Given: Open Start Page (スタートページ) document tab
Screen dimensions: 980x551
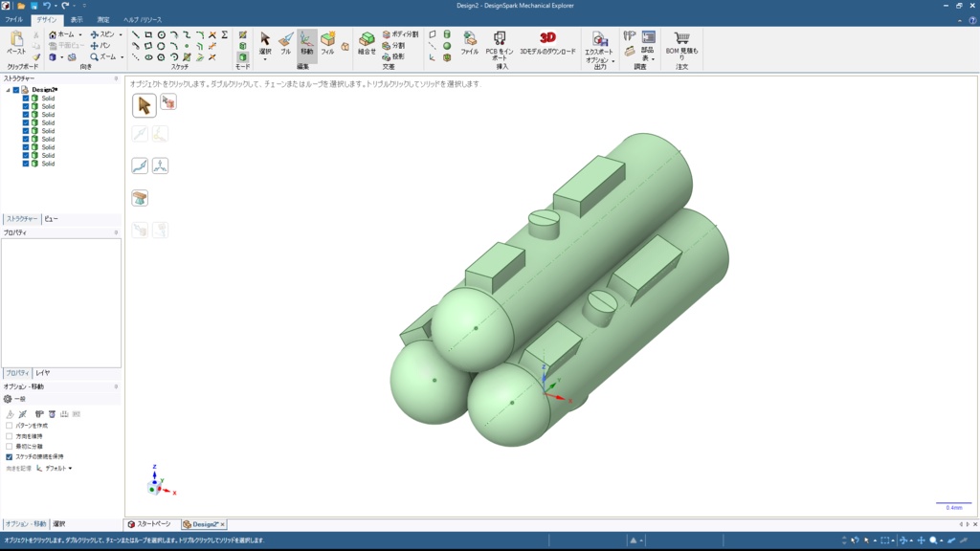Looking at the screenshot, I should (149, 524).
